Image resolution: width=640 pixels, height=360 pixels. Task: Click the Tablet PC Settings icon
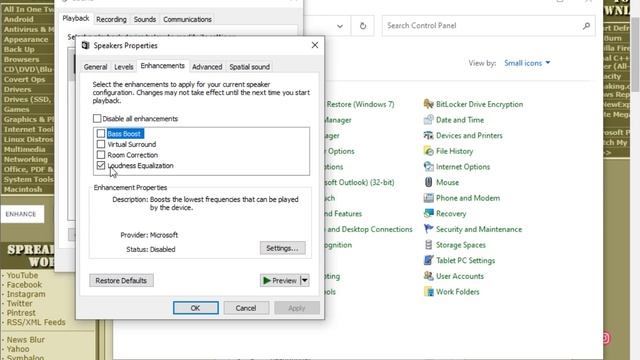coord(428,260)
